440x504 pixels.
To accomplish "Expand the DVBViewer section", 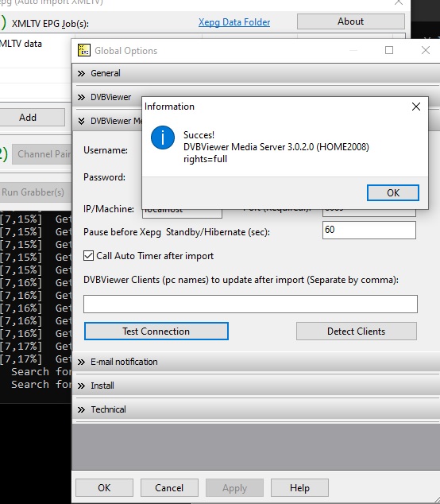I will [x=108, y=97].
